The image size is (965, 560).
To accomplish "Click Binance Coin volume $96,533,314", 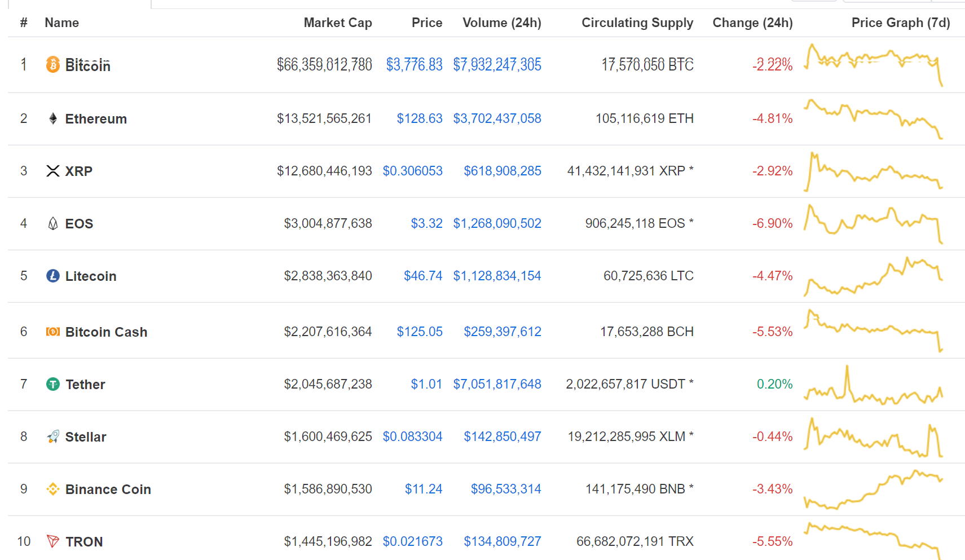I will click(506, 489).
